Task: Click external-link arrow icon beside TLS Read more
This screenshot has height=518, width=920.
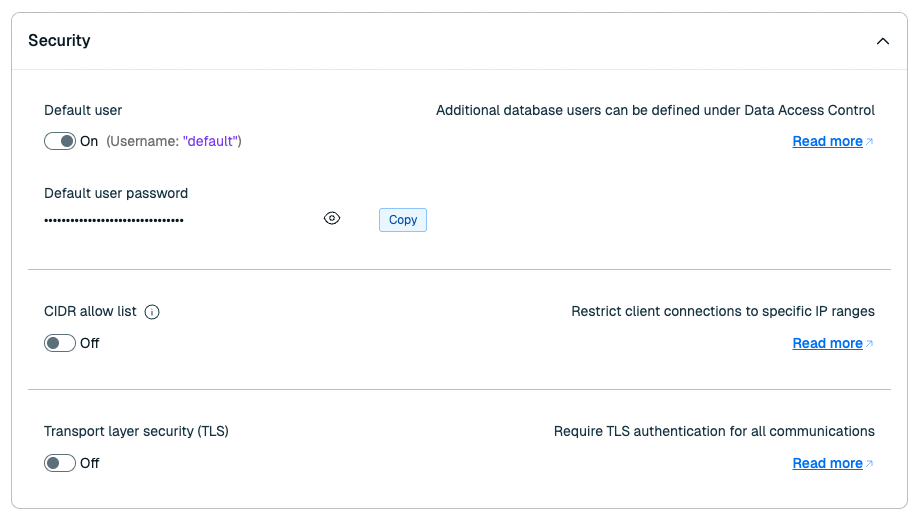Action: pyautogui.click(x=870, y=464)
